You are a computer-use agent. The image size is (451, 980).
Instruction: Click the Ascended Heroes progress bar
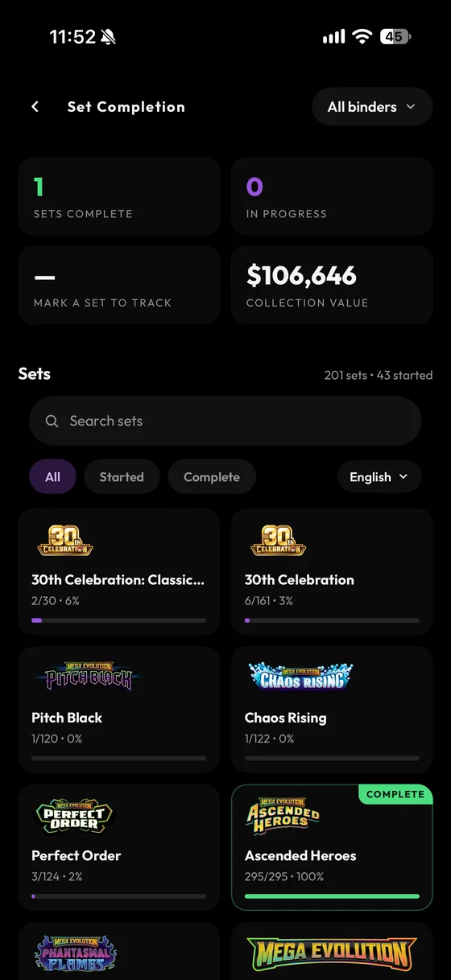(332, 896)
